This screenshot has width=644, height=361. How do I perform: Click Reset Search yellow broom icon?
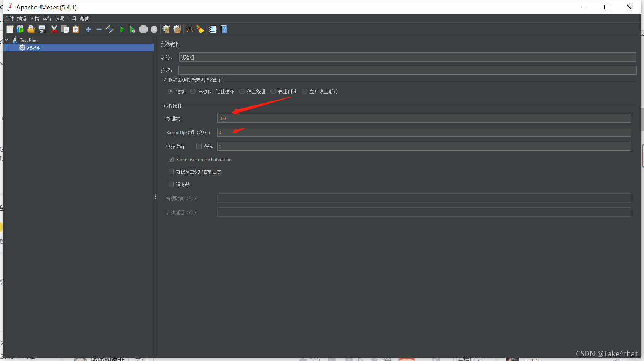[200, 29]
